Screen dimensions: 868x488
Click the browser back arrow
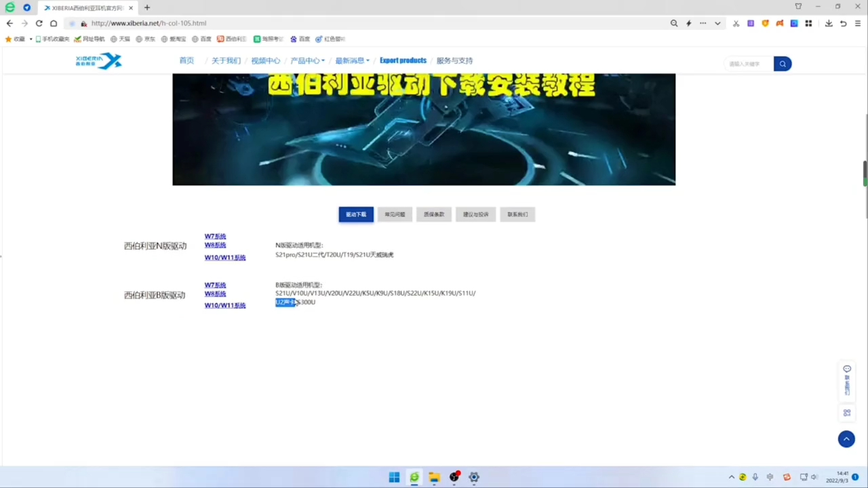coord(9,23)
